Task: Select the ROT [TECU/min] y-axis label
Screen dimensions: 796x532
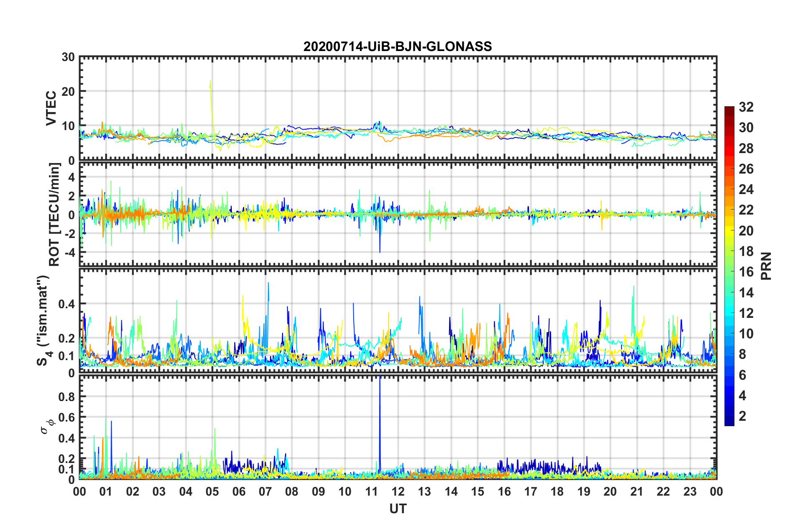Action: [x=54, y=215]
